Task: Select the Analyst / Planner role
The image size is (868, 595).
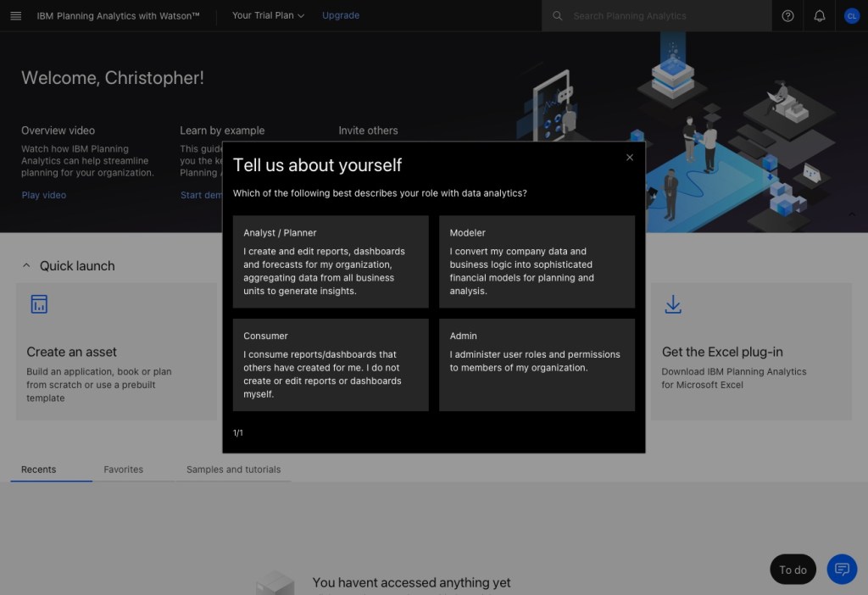Action: tap(331, 261)
